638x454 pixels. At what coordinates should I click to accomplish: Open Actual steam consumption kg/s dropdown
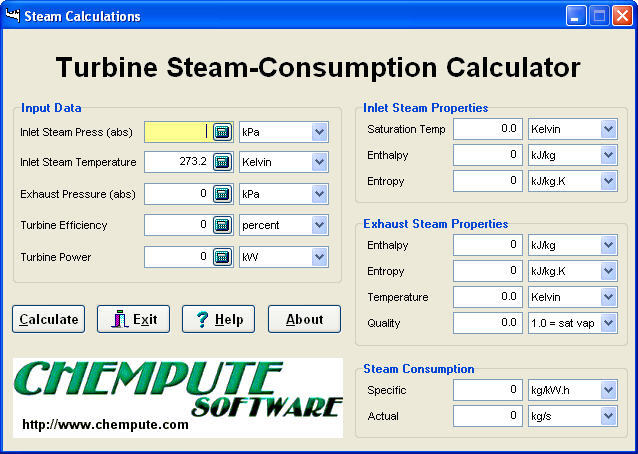pos(608,416)
